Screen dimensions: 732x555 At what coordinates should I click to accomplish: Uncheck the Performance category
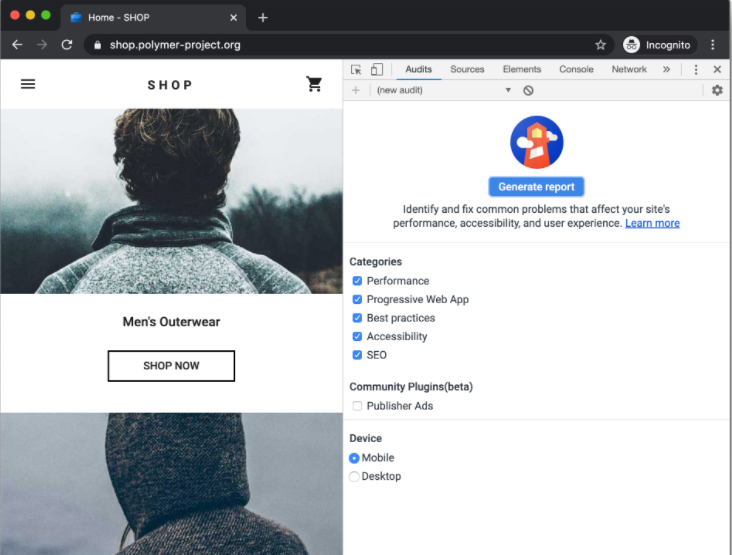pyautogui.click(x=357, y=281)
